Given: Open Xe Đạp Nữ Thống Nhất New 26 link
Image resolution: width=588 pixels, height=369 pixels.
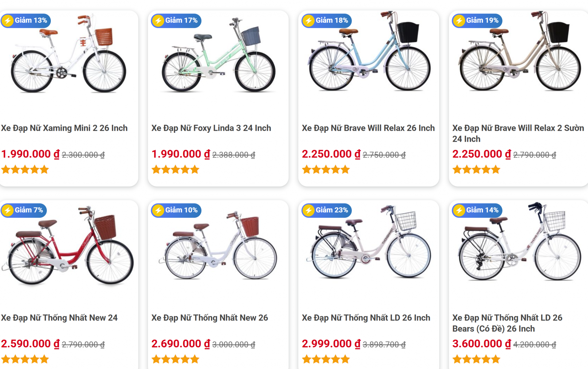Looking at the screenshot, I should pyautogui.click(x=210, y=318).
